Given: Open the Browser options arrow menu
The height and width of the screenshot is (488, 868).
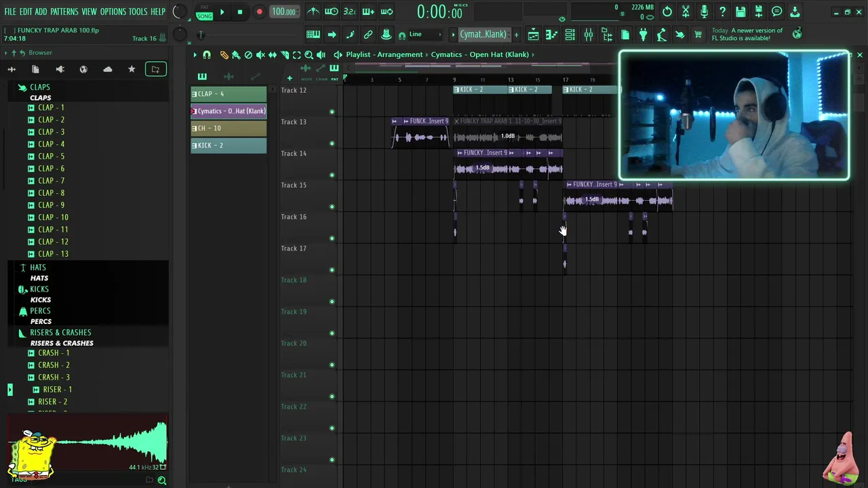Looking at the screenshot, I should (x=6, y=53).
